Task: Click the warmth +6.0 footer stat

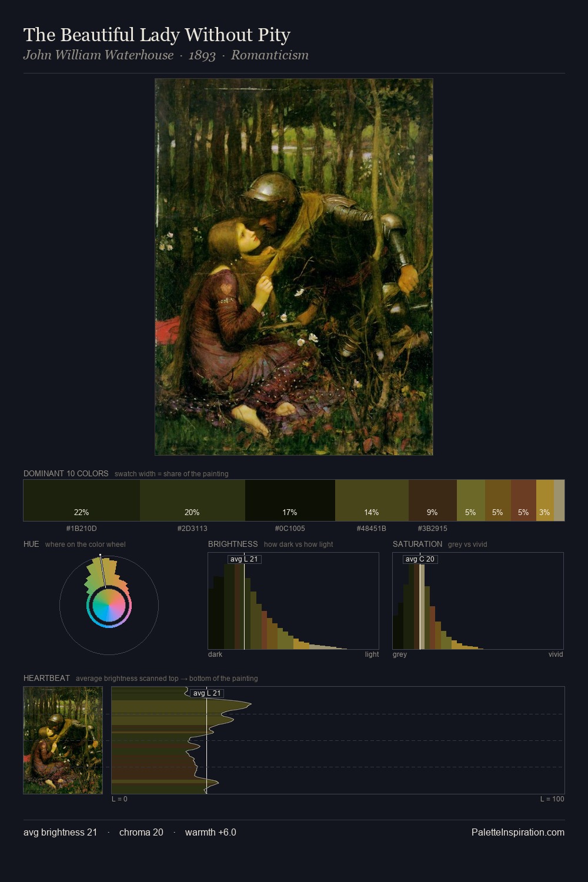Action: click(211, 832)
